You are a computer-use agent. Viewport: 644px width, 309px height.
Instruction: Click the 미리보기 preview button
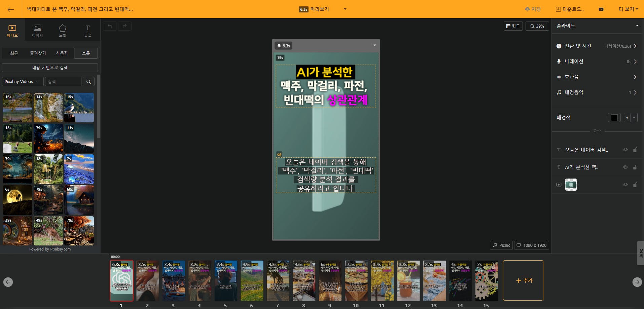[x=314, y=9]
